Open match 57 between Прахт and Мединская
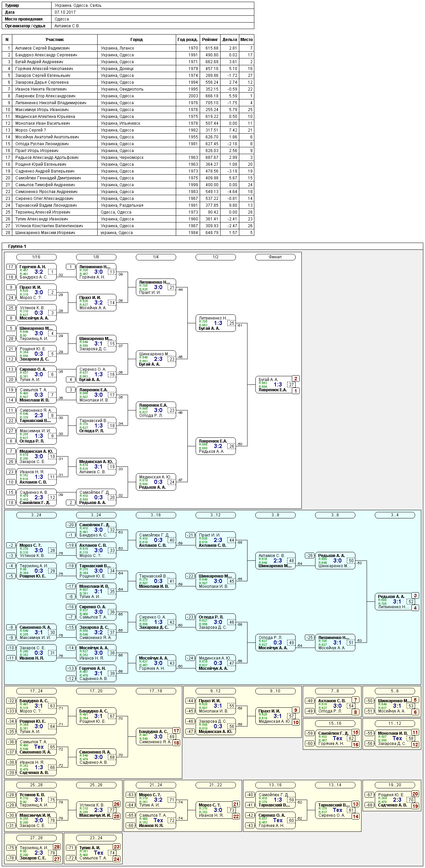Image resolution: width=425 pixels, height=868 pixels. coord(291,716)
